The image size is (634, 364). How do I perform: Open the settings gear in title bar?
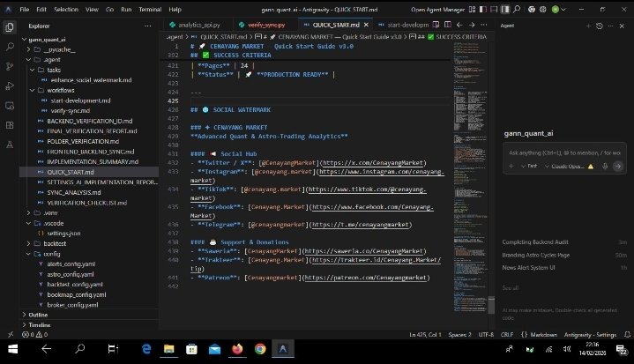tap(543, 9)
